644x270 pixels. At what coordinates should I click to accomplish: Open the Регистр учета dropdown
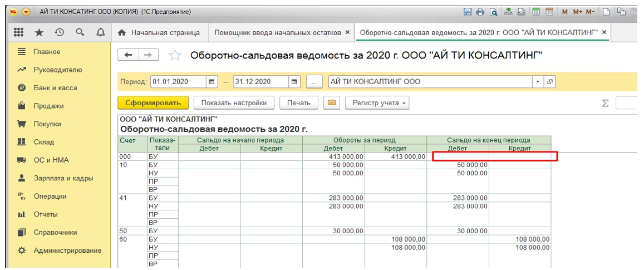[x=377, y=103]
